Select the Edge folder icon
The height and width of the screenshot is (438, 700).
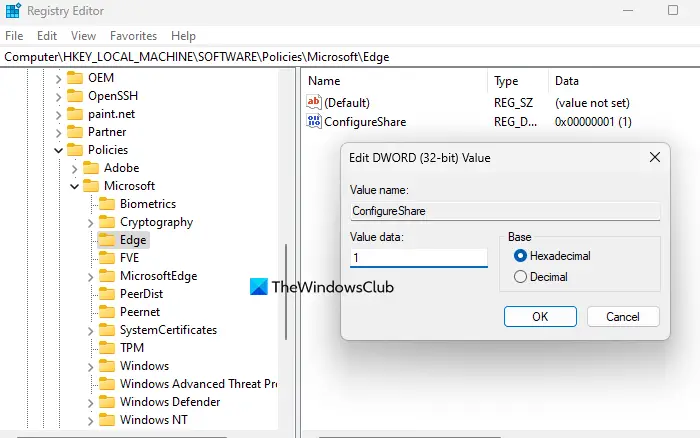coord(107,240)
